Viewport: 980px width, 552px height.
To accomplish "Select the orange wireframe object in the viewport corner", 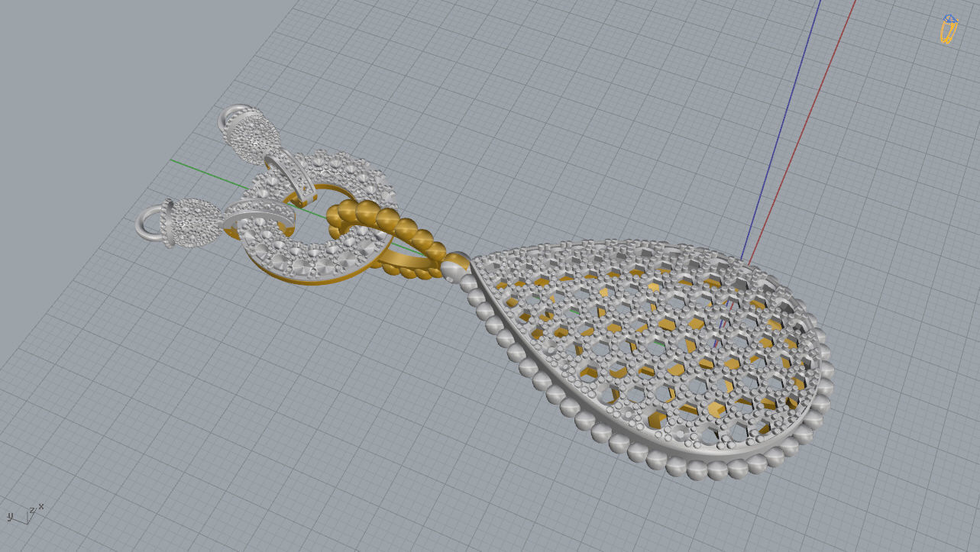I will click(949, 29).
